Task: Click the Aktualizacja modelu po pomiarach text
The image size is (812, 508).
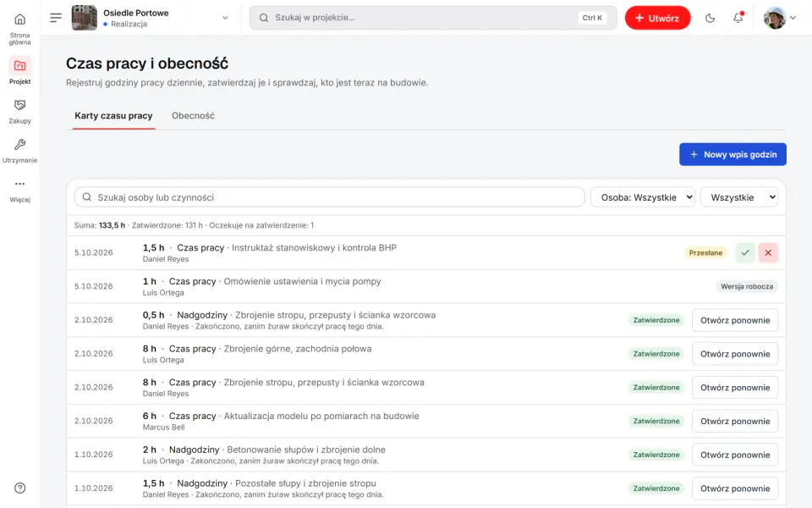Action: [x=321, y=416]
